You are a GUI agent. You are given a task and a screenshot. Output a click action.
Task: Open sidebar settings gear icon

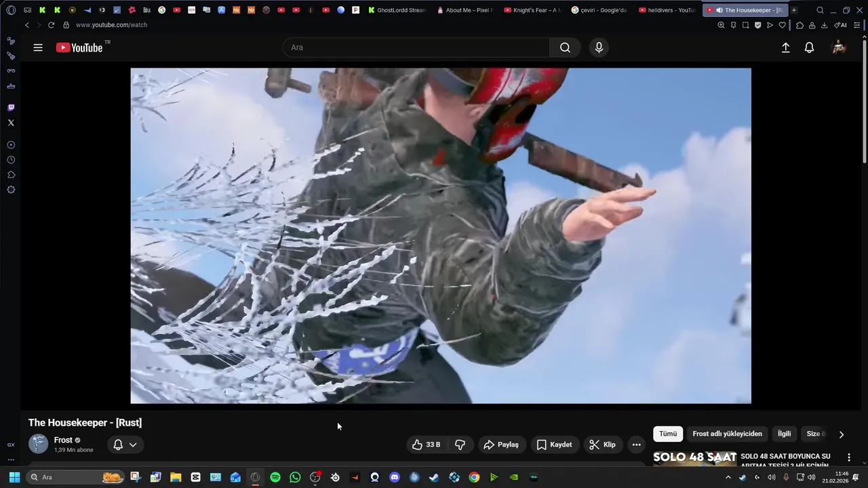click(11, 190)
